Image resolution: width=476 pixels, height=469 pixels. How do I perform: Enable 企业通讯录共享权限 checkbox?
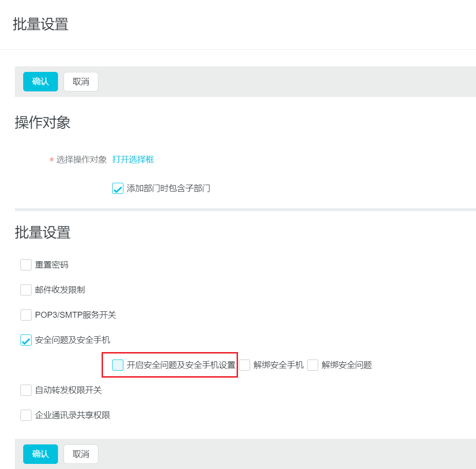(x=26, y=415)
